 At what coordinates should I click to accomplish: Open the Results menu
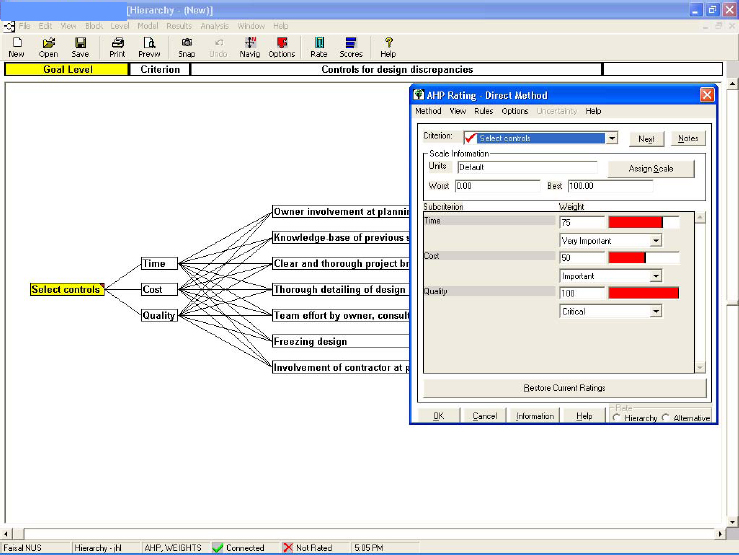coord(179,26)
